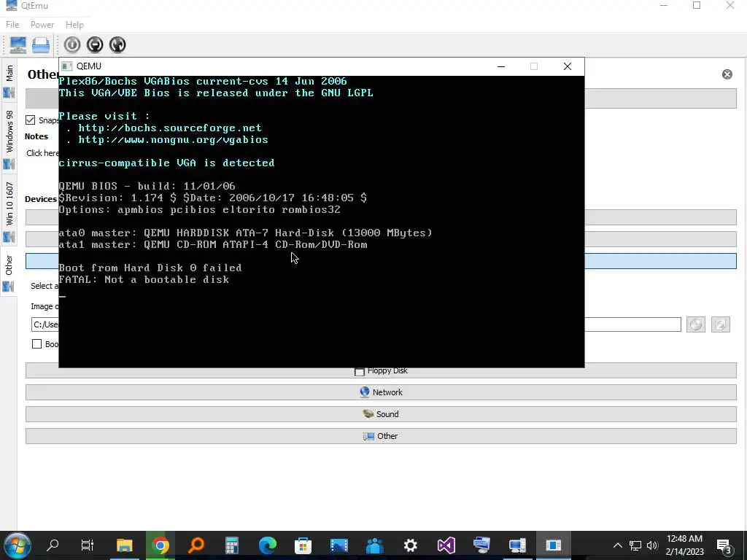Open Google Chrome from taskbar

(x=160, y=545)
